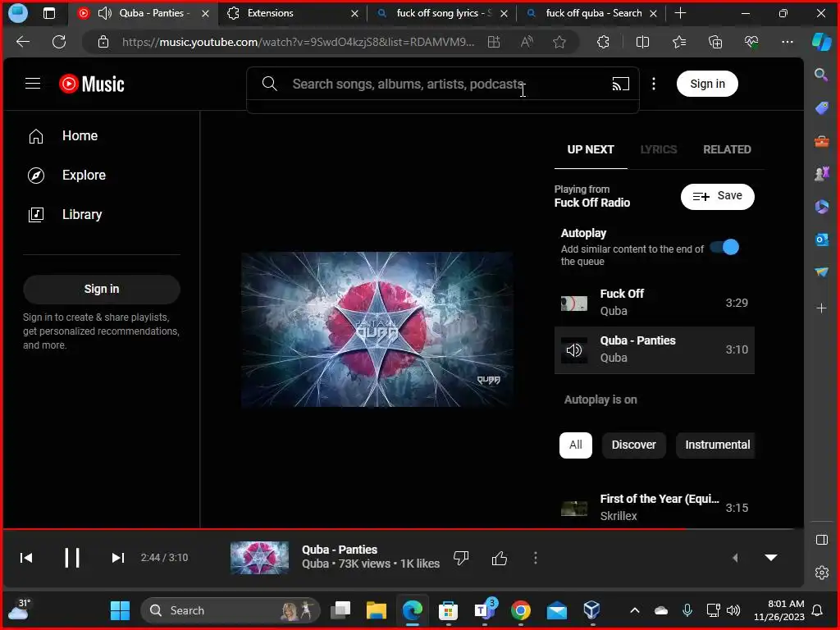Switch to the UP NEXT tab
The width and height of the screenshot is (840, 630).
591,149
